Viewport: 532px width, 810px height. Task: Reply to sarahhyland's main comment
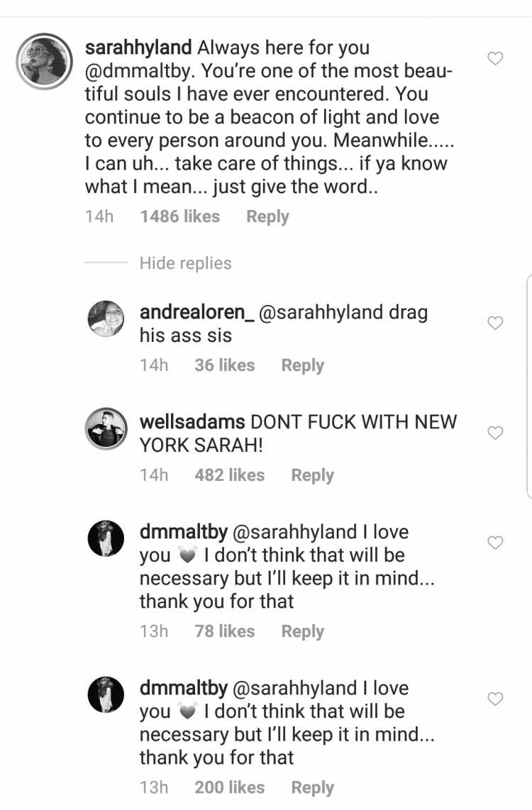click(x=267, y=216)
